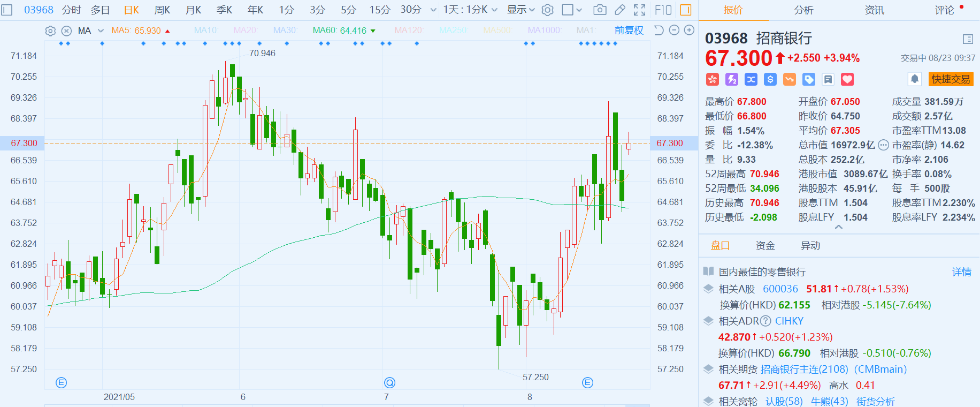Toggle the MA30 moving average line

tap(285, 31)
